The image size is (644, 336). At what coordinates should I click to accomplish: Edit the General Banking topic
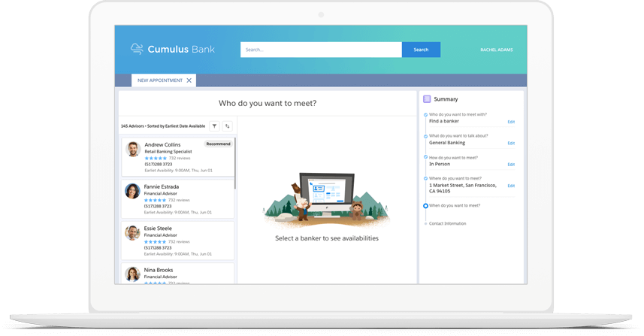(511, 143)
